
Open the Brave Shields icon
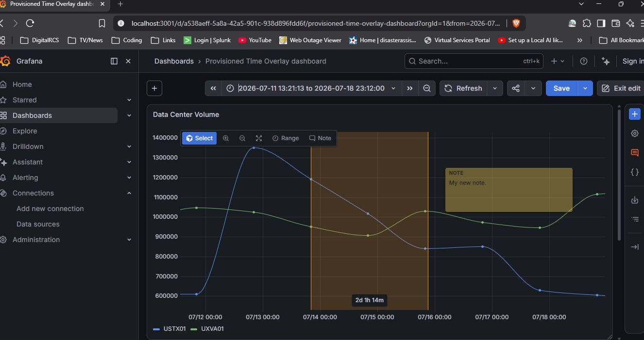516,23
